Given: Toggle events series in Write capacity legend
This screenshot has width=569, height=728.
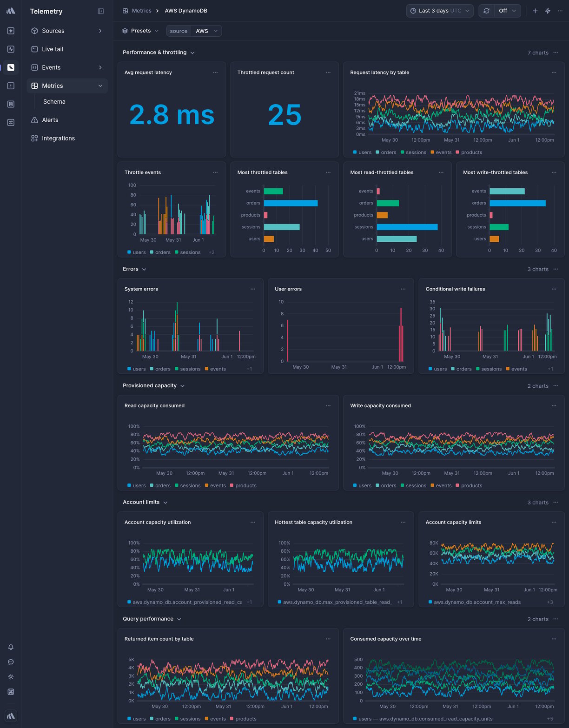Looking at the screenshot, I should [441, 486].
